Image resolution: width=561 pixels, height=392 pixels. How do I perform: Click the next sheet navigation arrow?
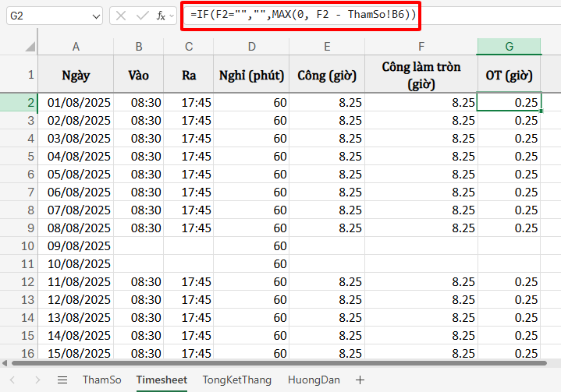pyautogui.click(x=36, y=380)
